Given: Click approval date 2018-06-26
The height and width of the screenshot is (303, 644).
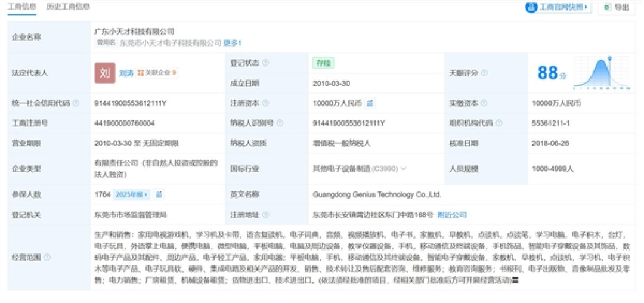Looking at the screenshot, I should (x=550, y=143).
